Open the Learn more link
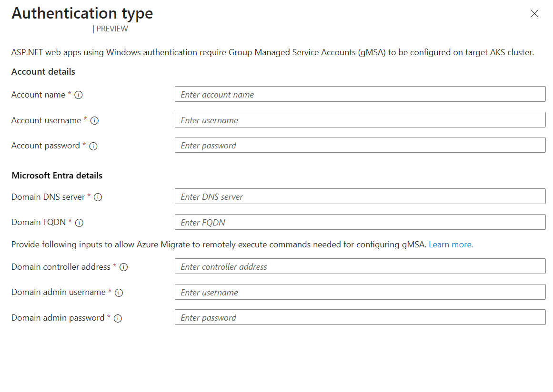 pos(451,245)
